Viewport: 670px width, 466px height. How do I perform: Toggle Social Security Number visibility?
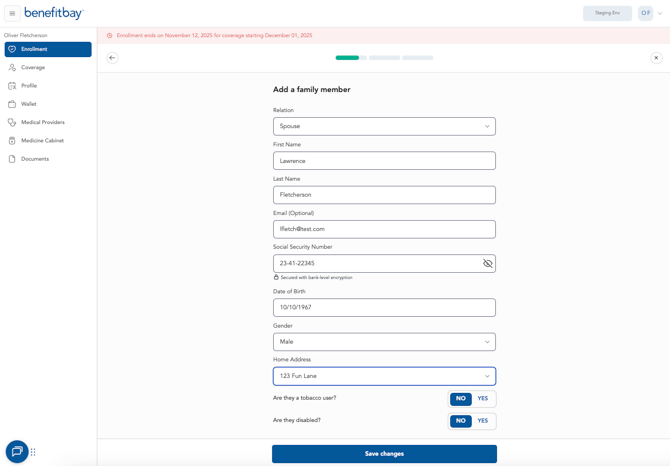pyautogui.click(x=487, y=264)
